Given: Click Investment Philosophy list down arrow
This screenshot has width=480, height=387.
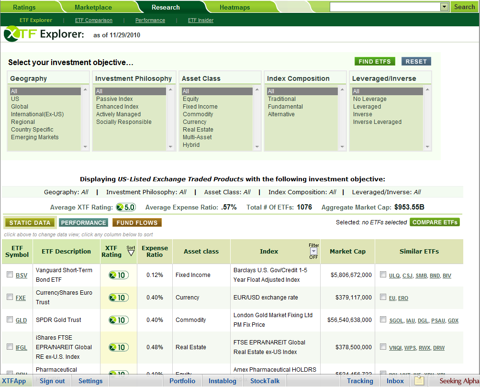Looking at the screenshot, I should pyautogui.click(x=170, y=146).
